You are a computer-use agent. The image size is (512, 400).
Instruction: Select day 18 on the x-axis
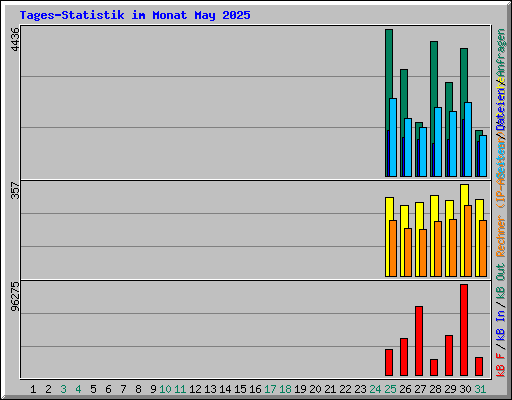coord(285,389)
